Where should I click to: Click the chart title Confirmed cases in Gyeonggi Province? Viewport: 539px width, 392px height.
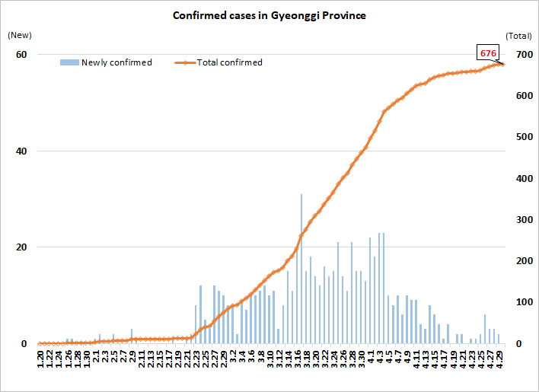click(269, 16)
